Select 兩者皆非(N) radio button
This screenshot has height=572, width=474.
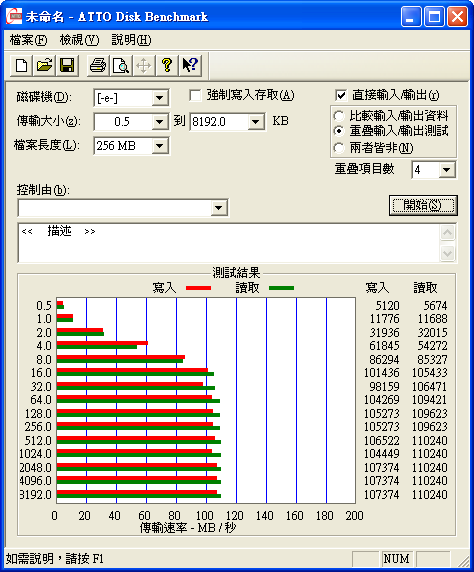pos(339,148)
